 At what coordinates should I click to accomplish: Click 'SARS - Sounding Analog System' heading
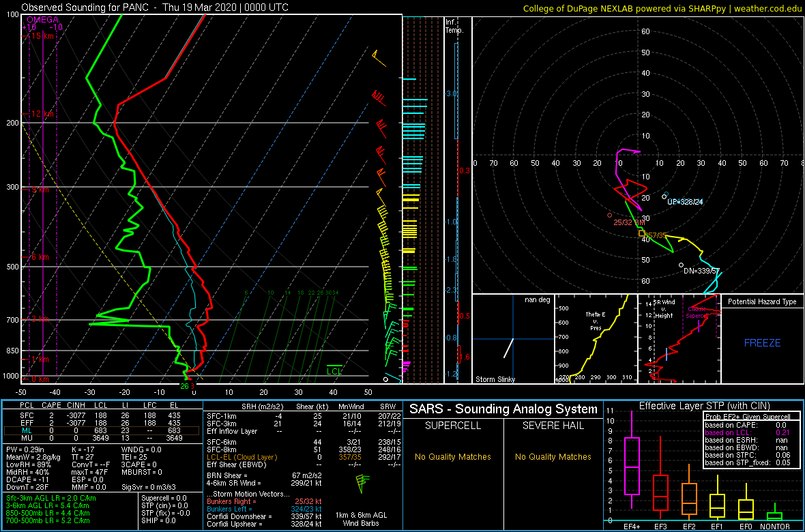(x=503, y=409)
